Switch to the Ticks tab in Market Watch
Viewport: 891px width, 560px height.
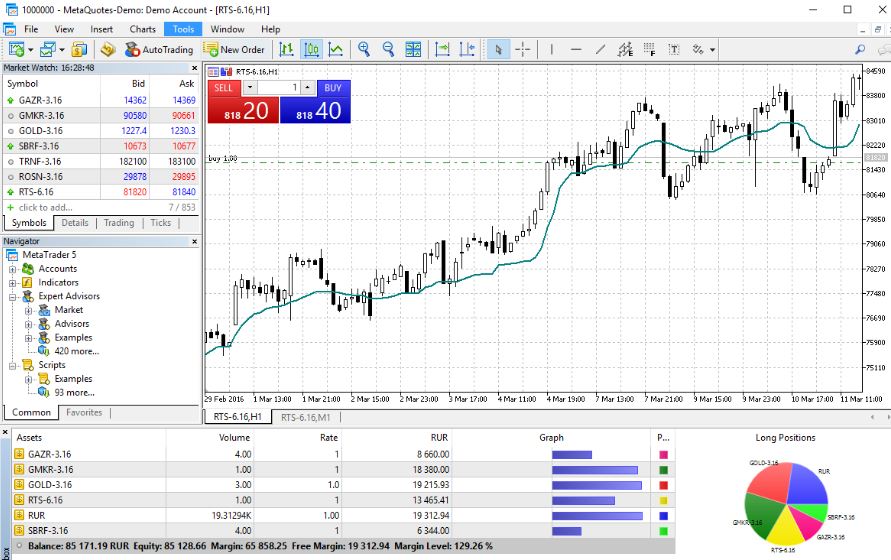tap(160, 223)
